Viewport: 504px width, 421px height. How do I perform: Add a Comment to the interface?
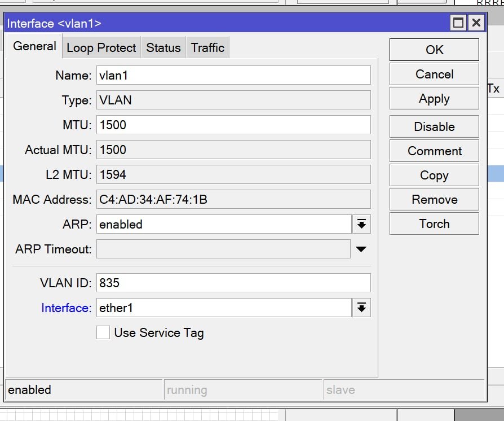[x=434, y=151]
